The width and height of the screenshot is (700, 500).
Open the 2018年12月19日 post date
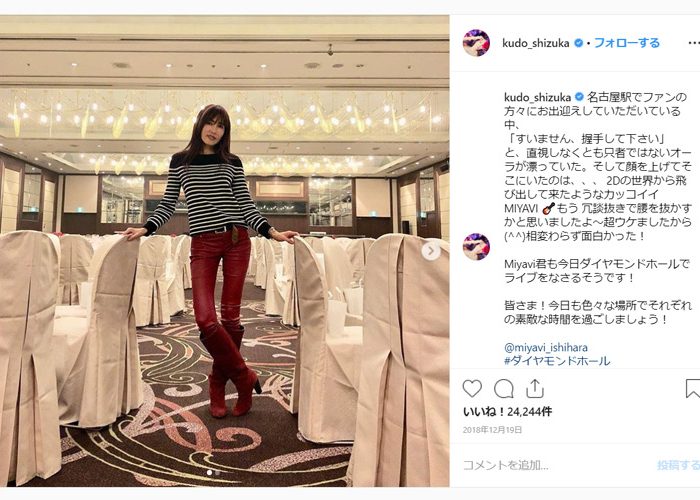492,430
